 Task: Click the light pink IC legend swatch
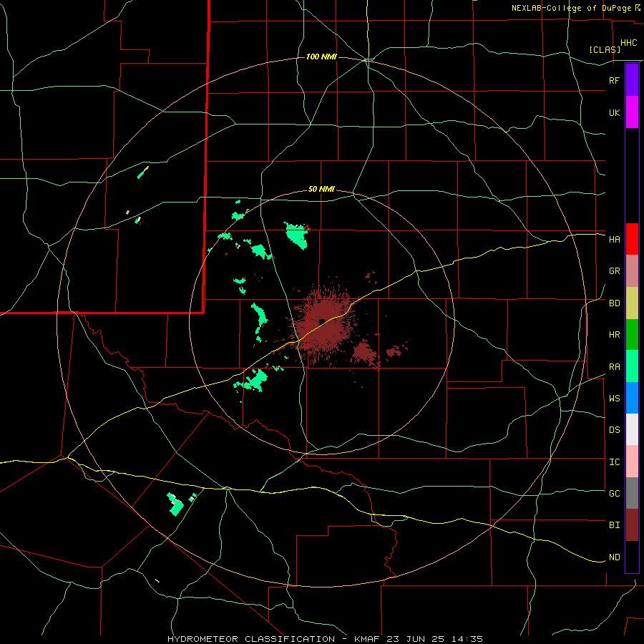(x=632, y=462)
